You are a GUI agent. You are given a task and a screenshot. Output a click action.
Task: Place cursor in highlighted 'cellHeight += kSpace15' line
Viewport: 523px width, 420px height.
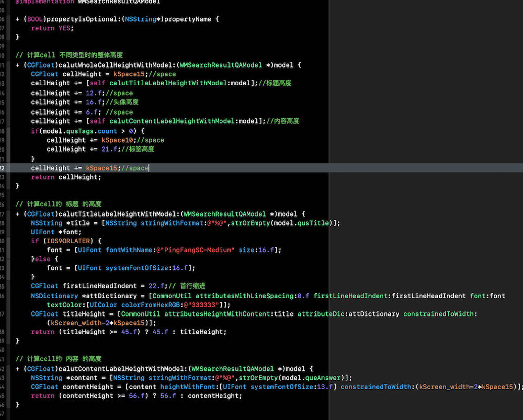click(261, 168)
